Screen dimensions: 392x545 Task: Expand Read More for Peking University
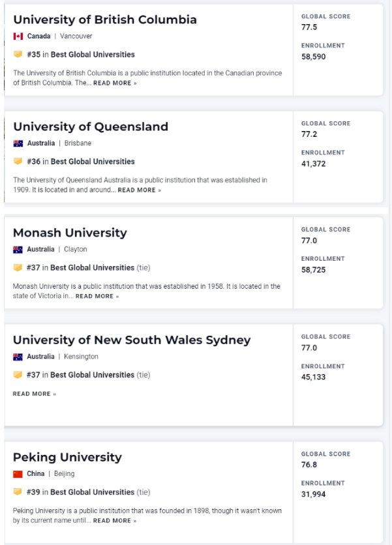tap(115, 521)
